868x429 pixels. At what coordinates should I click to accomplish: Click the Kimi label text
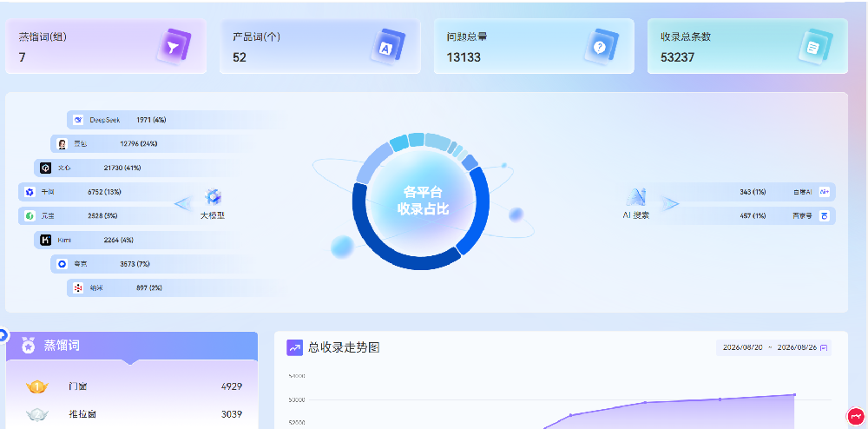tap(63, 241)
